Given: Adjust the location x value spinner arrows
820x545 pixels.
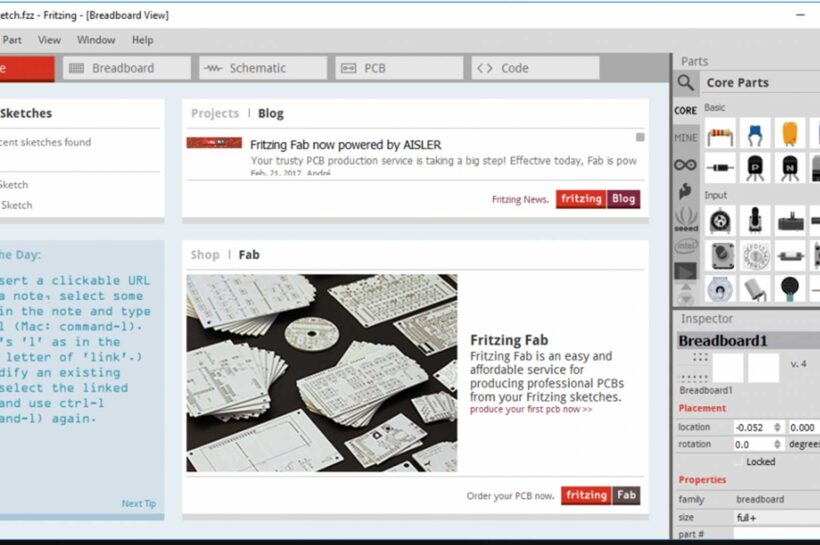Looking at the screenshot, I should [777, 427].
